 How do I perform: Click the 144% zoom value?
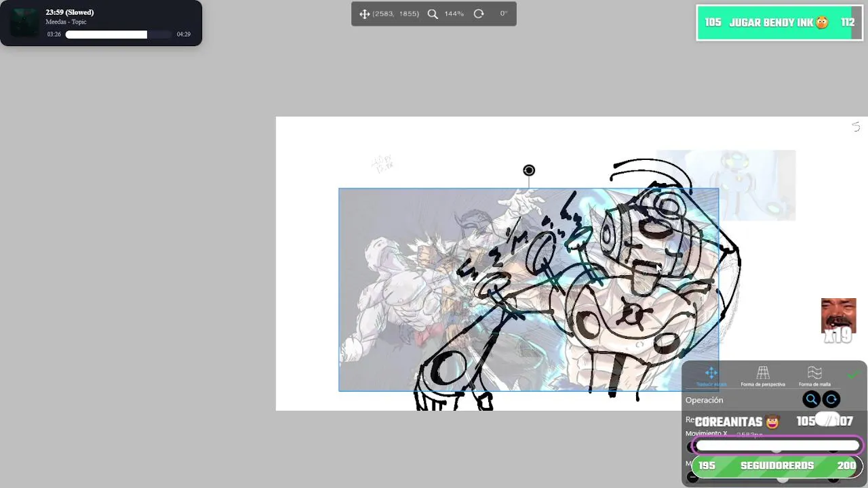coord(454,14)
